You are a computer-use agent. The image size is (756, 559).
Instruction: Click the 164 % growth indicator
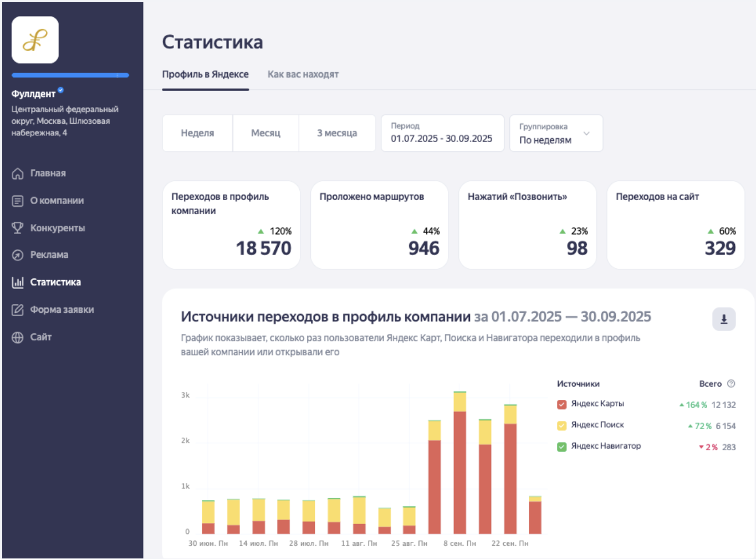pos(693,405)
